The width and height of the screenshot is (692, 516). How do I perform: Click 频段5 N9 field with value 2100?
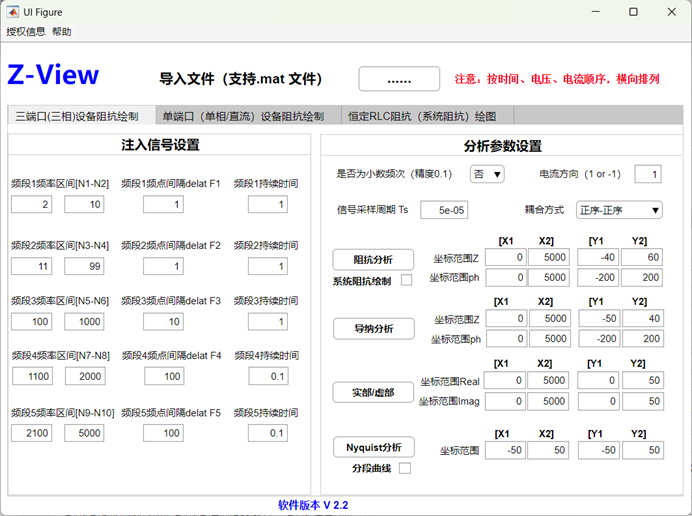tap(31, 433)
